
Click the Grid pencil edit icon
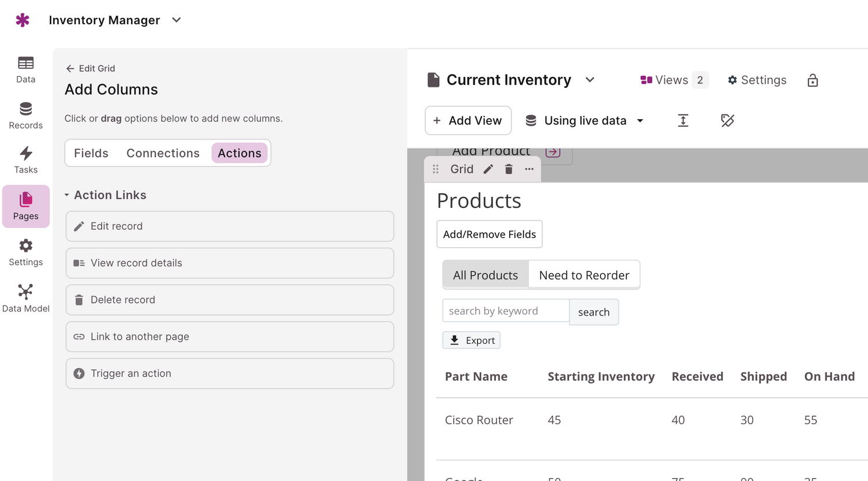[488, 169]
